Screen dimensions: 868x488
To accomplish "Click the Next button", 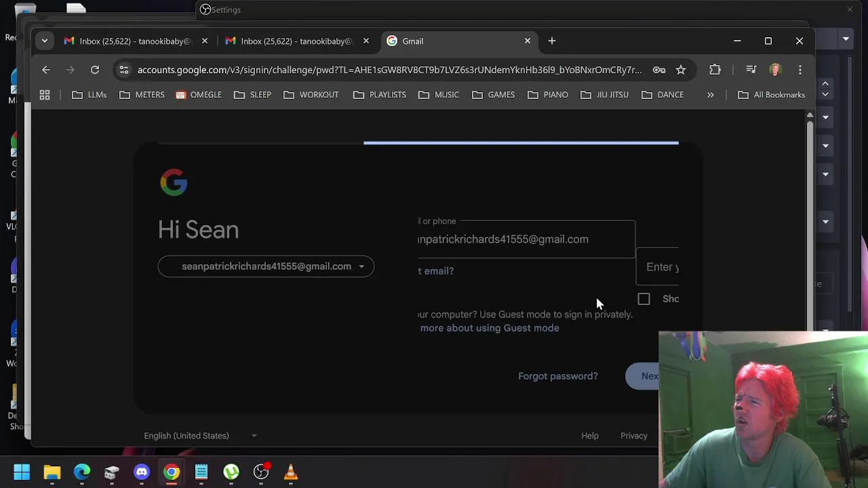I will pos(642,376).
